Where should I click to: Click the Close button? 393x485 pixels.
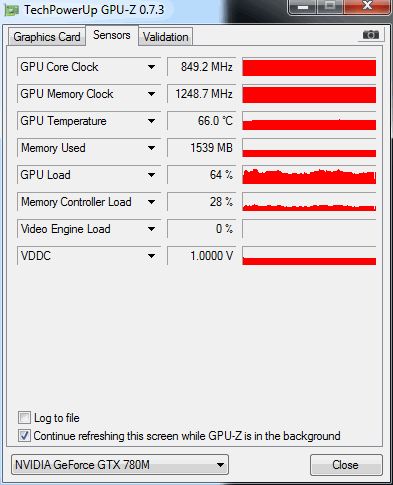(346, 465)
